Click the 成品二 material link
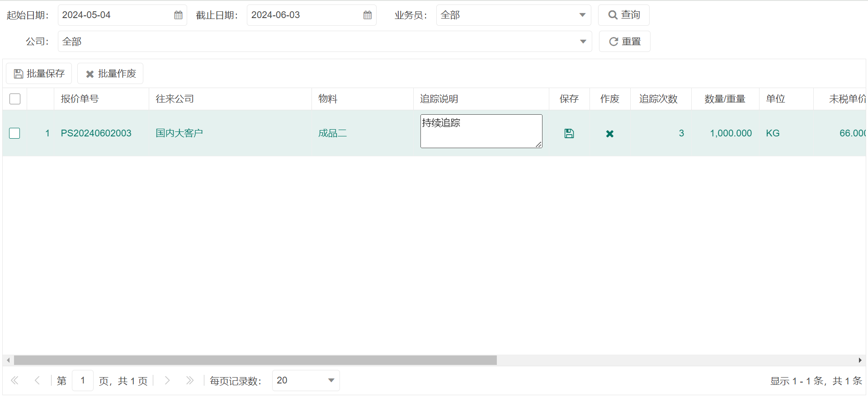Image resolution: width=868 pixels, height=397 pixels. tap(333, 133)
